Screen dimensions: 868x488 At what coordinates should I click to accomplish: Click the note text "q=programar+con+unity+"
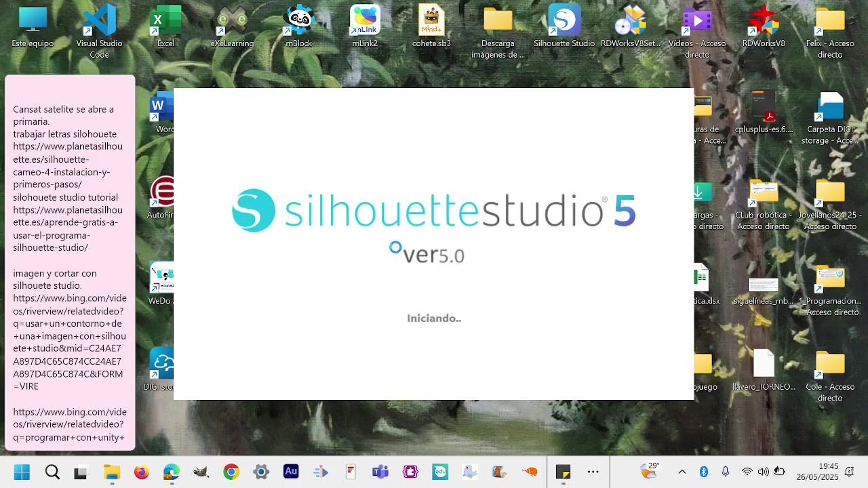(x=68, y=437)
